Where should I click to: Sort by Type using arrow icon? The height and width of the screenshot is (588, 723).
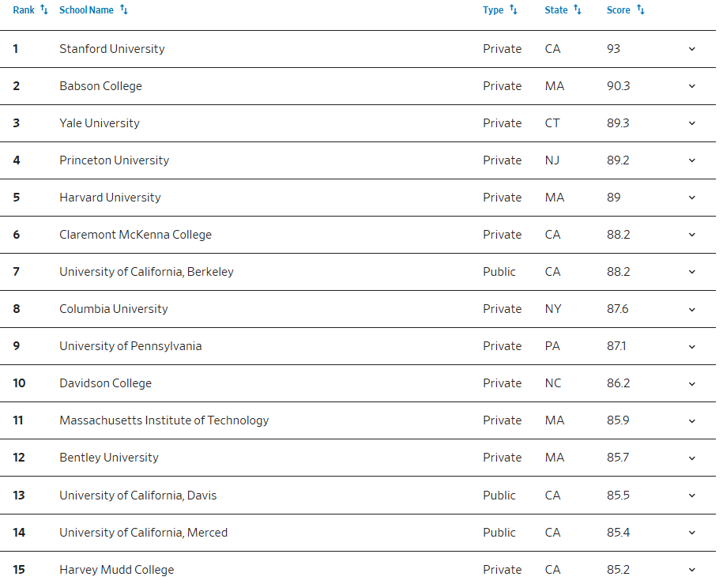[514, 10]
